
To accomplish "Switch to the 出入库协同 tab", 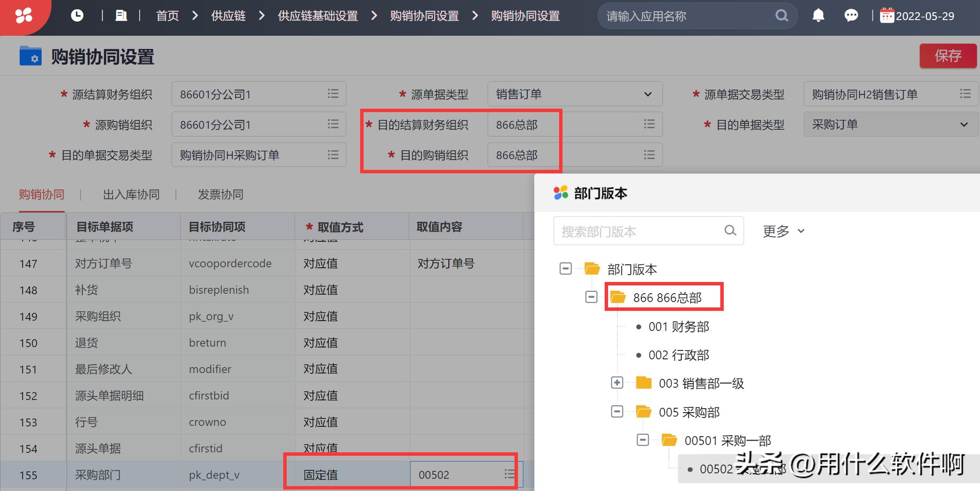I will [x=131, y=194].
